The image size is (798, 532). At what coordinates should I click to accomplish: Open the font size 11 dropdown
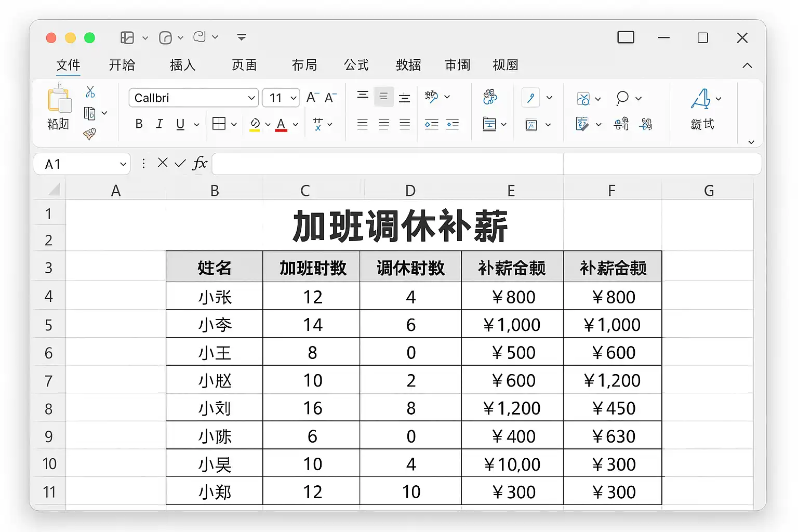coord(294,98)
